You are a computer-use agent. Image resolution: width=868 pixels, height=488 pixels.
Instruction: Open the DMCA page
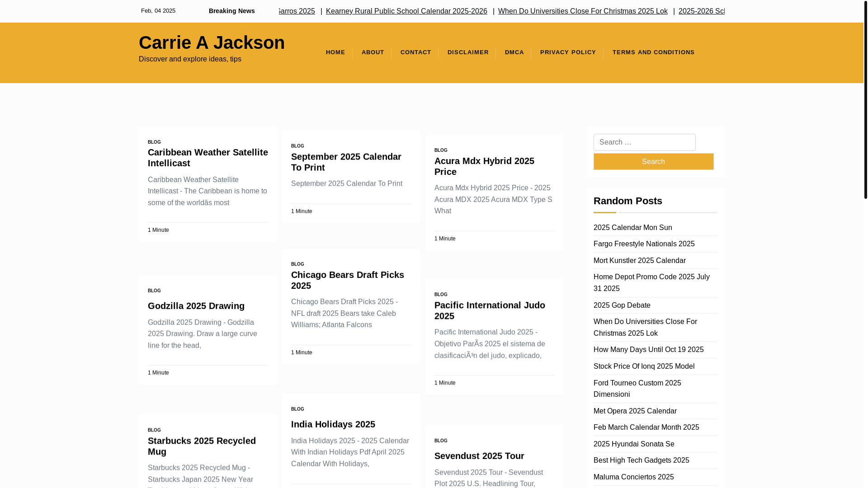coord(514,52)
